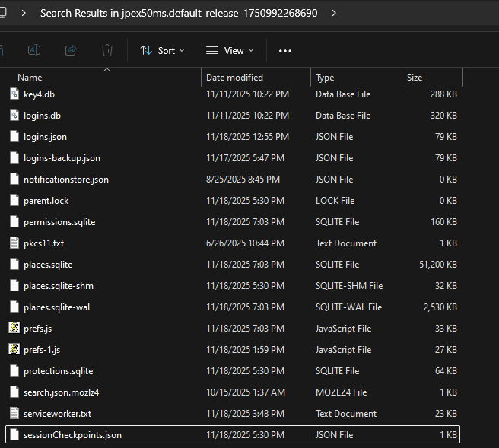Click the Rename icon in toolbar
This screenshot has width=499, height=448.
(34, 50)
